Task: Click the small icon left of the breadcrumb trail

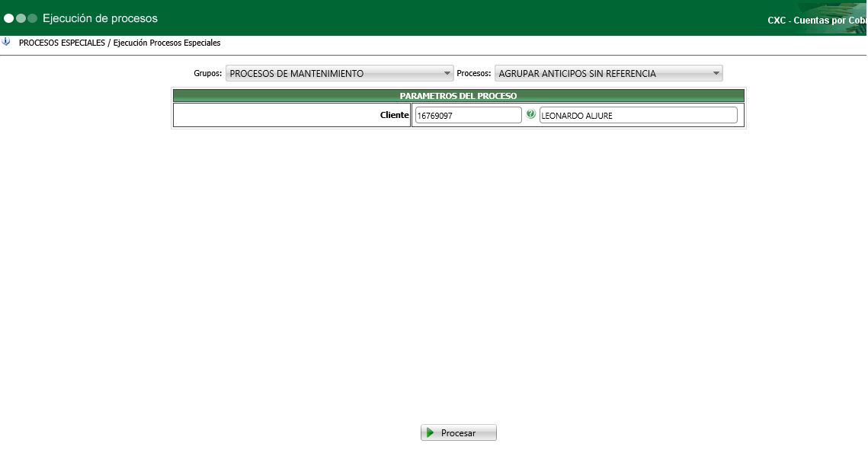Action: pyautogui.click(x=7, y=42)
